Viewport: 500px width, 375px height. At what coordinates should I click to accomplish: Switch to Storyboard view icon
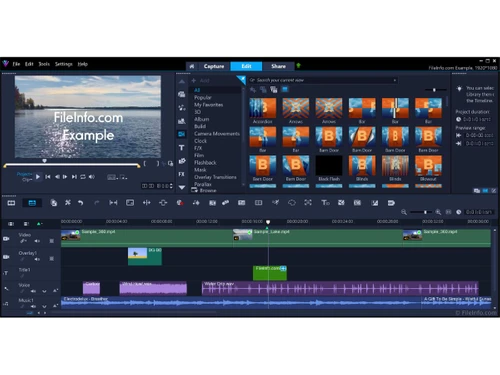[11, 203]
